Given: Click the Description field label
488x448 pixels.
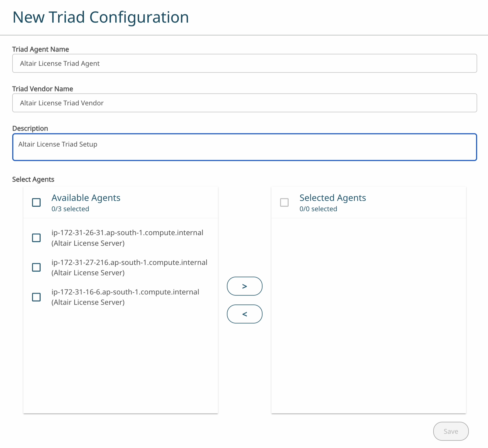Looking at the screenshot, I should pos(30,128).
